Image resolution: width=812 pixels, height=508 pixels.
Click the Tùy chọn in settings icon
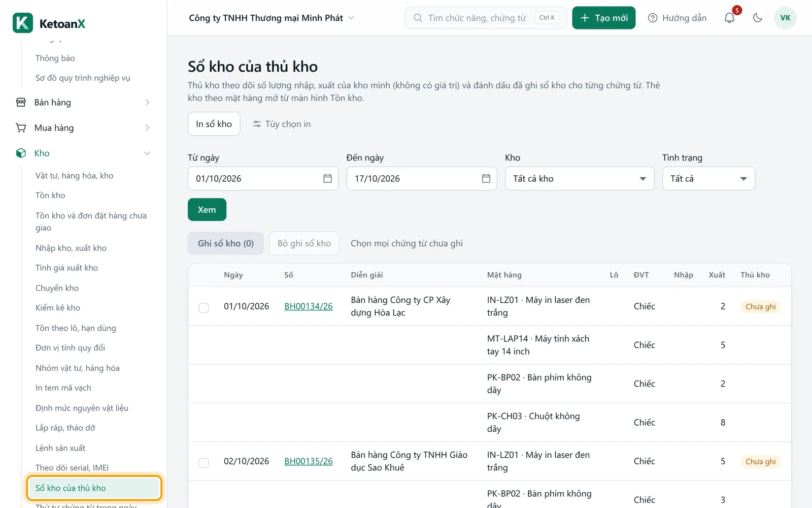click(257, 124)
